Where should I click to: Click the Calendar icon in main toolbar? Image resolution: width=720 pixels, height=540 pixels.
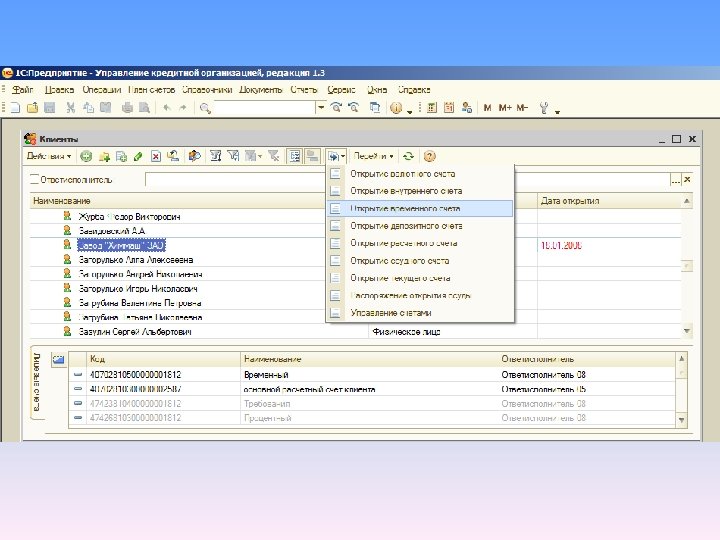click(449, 107)
